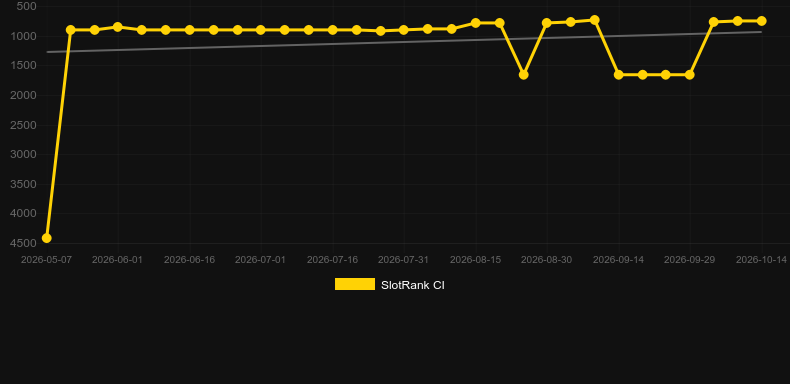
Task: Select the data point above 2026-06-16
Action: 189,30
